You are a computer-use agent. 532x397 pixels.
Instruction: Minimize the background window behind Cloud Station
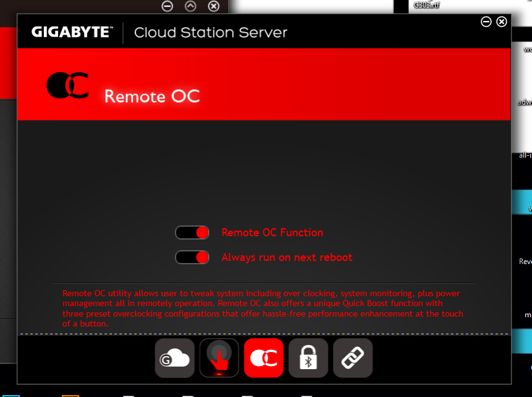(x=167, y=6)
